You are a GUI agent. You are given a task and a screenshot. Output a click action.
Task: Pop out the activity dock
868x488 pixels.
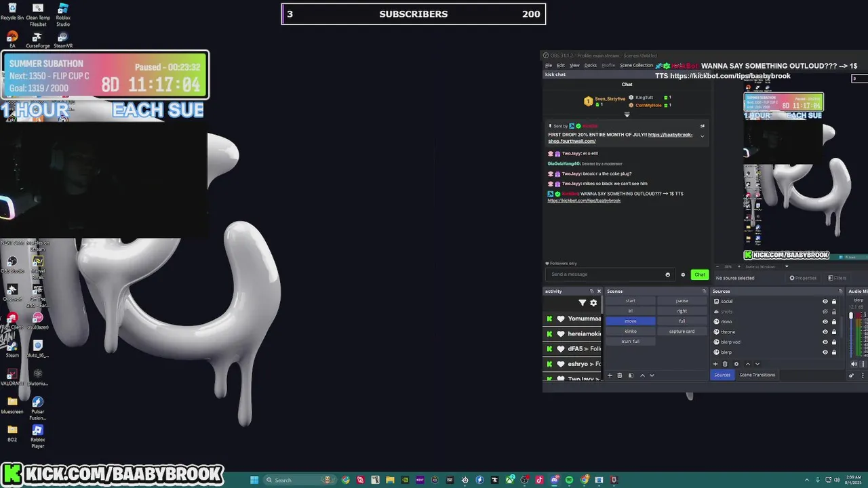[x=591, y=291]
